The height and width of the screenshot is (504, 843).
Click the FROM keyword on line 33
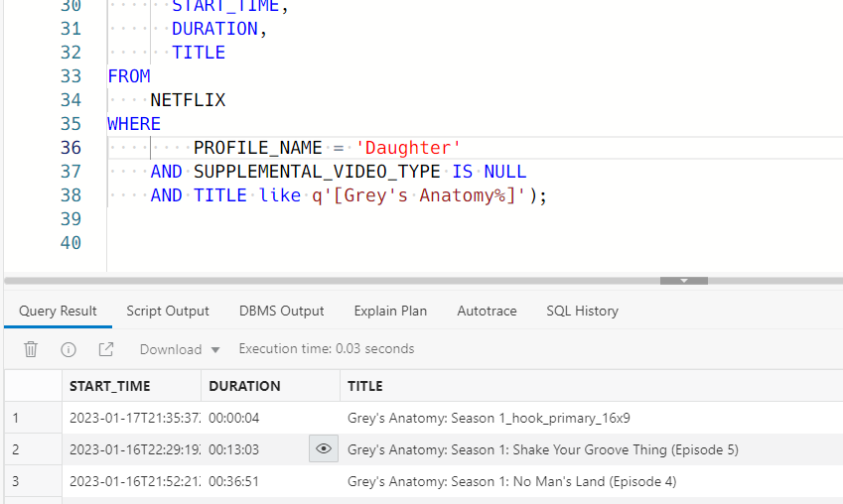129,76
